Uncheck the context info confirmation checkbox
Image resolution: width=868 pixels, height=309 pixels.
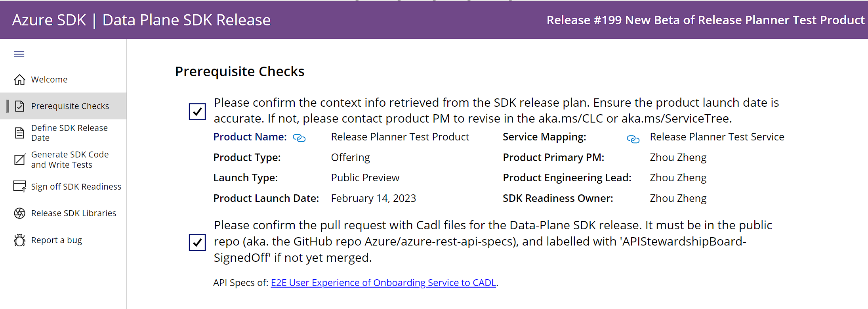pos(197,111)
